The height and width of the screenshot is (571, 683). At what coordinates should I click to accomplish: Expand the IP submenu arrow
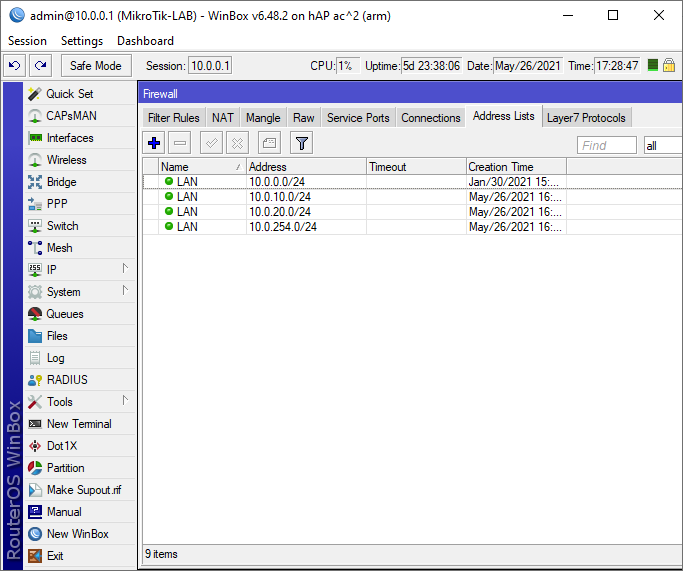[125, 268]
